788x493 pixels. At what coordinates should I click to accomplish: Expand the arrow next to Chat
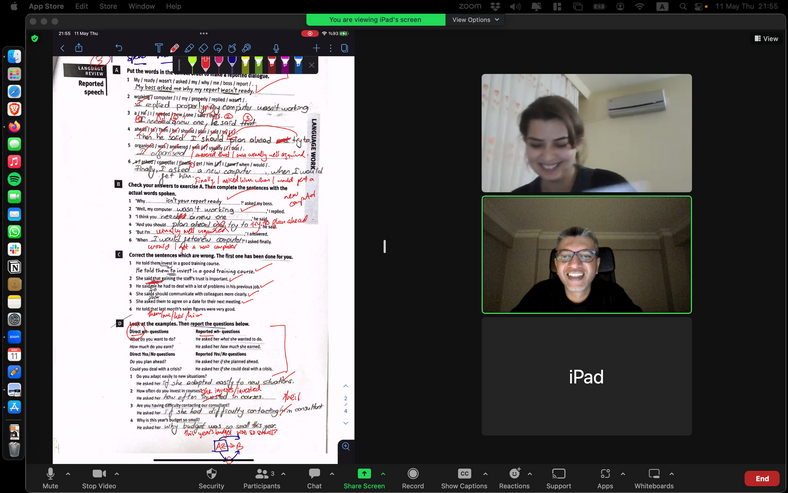click(x=332, y=473)
